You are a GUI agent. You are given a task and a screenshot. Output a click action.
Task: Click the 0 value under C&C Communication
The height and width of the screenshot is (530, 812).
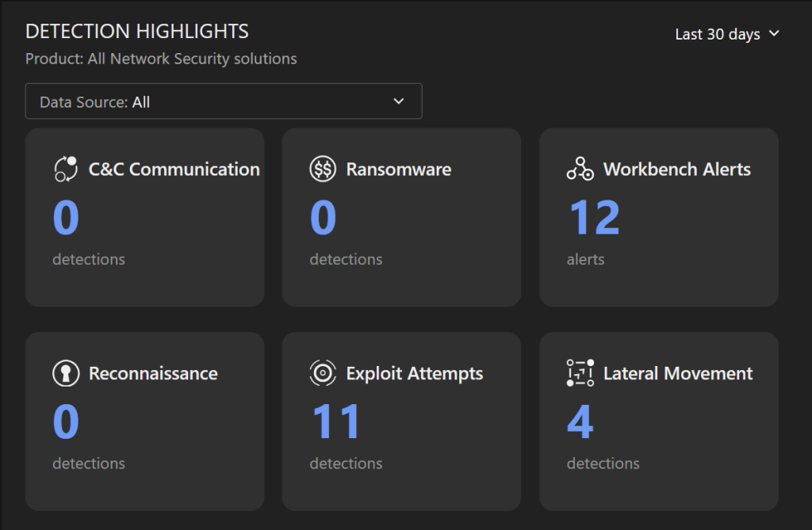pos(66,218)
